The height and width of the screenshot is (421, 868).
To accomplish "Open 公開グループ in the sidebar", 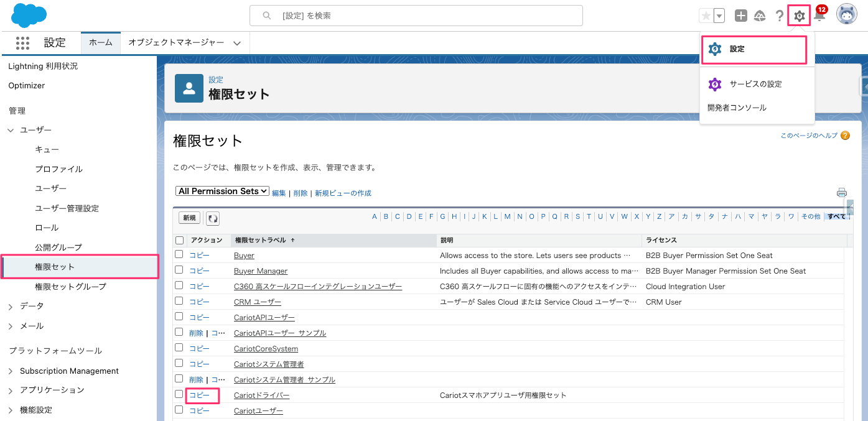I will (58, 248).
